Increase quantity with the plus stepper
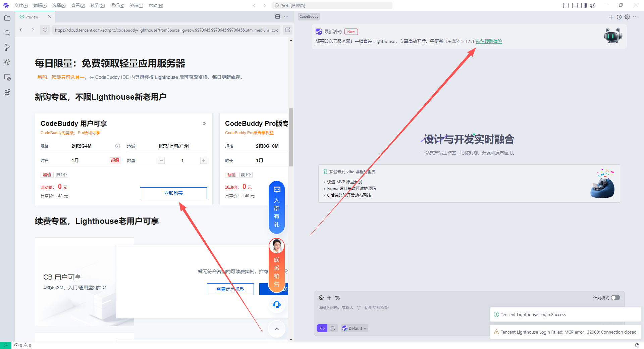The width and height of the screenshot is (644, 349). [x=203, y=160]
